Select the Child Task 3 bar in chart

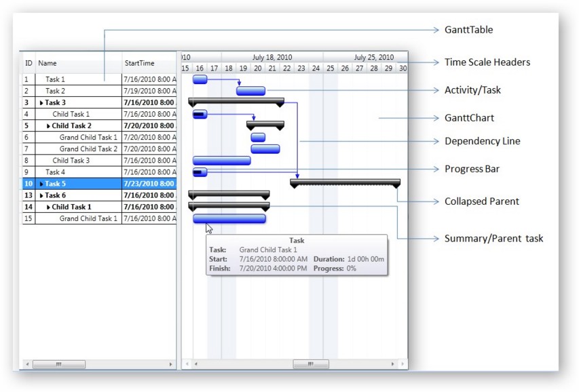pos(221,161)
